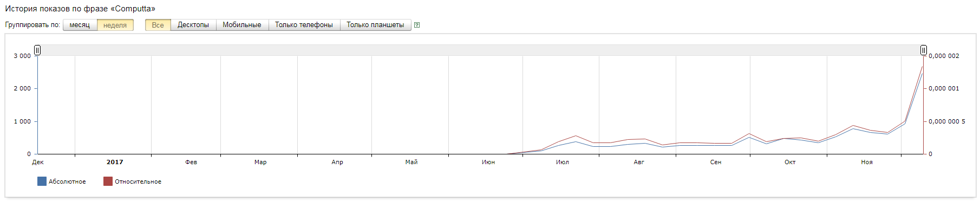The image size is (980, 201).
Task: Click the chart peak at the far right
Action: [x=922, y=67]
